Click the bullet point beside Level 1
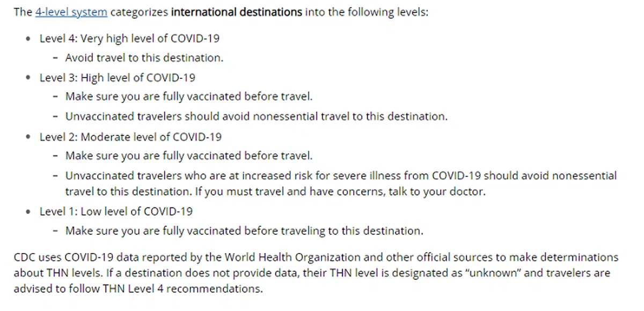The height and width of the screenshot is (311, 644). pos(28,212)
